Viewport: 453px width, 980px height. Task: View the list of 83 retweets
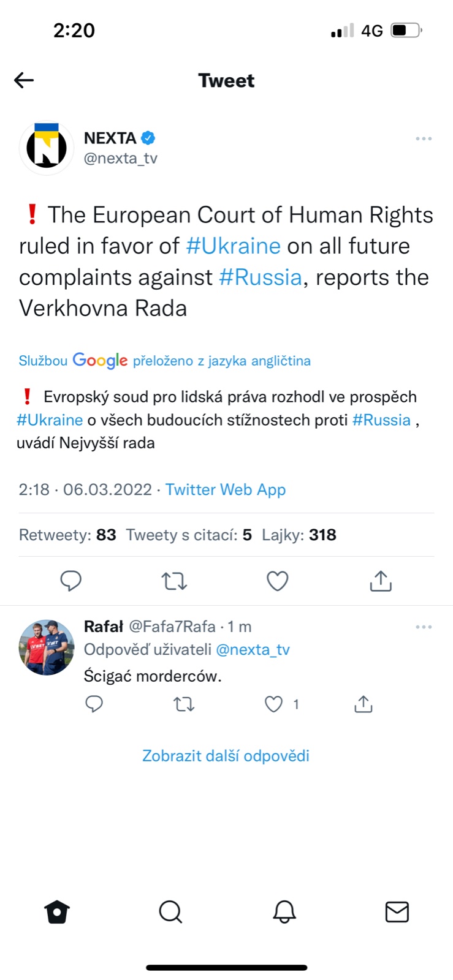(67, 535)
